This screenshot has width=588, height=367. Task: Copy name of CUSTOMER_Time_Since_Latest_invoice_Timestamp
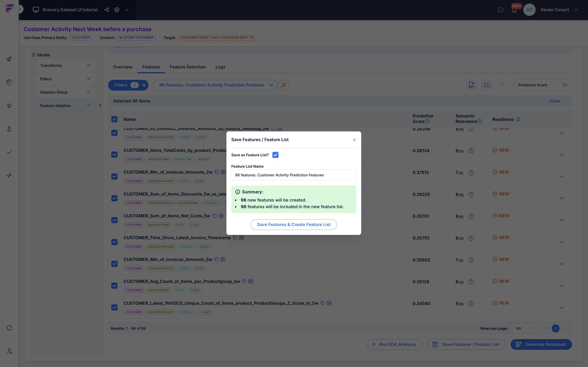235,238
